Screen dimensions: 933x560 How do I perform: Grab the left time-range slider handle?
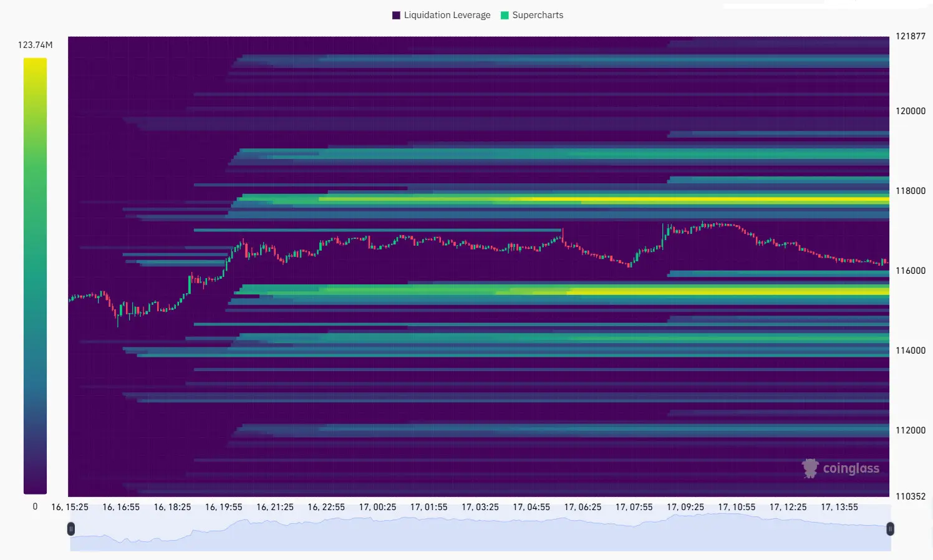(71, 529)
